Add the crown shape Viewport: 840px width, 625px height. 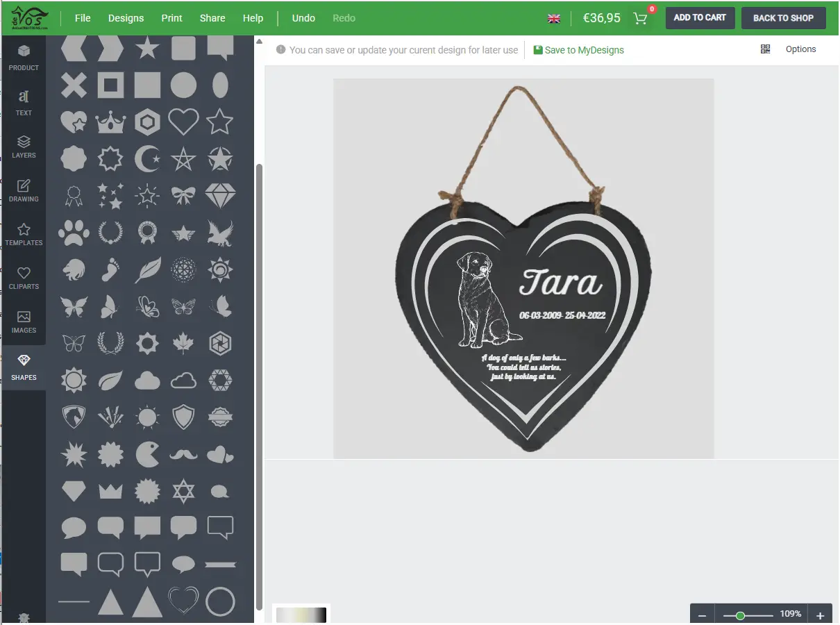110,123
